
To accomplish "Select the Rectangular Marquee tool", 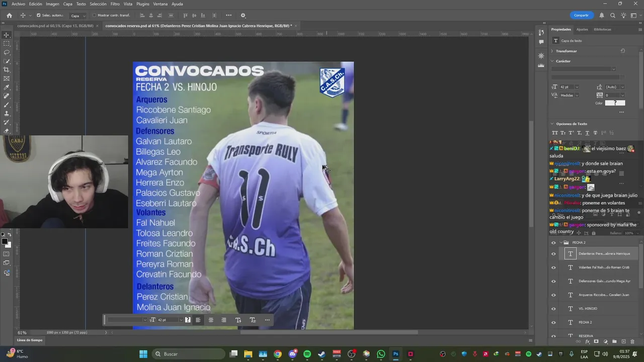I will pyautogui.click(x=7, y=44).
